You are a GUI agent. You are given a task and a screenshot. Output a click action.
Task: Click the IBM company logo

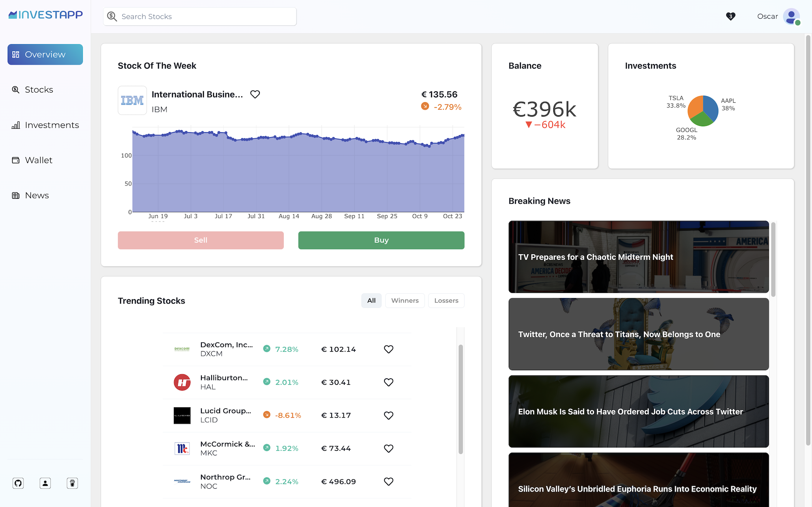coord(132,100)
